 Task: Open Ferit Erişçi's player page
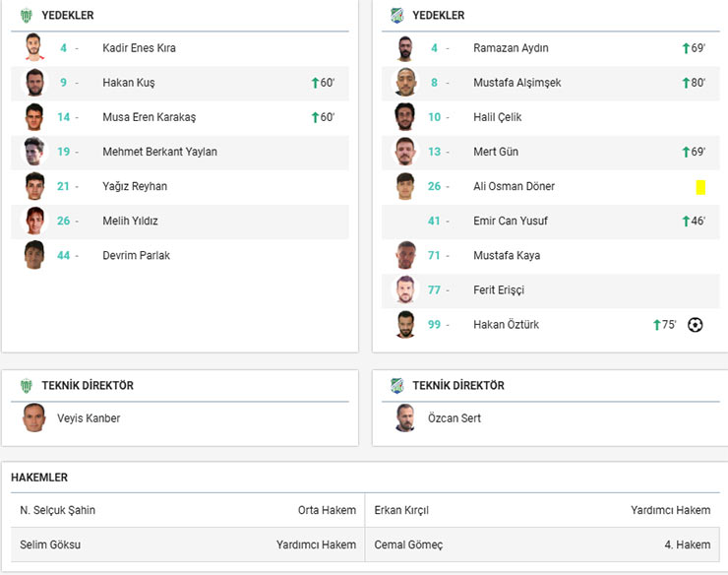[500, 290]
